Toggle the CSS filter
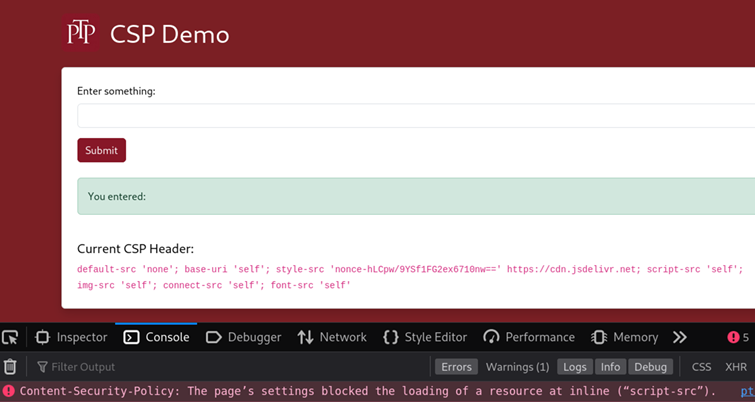Screen dimensions: 755x402 tap(701, 367)
